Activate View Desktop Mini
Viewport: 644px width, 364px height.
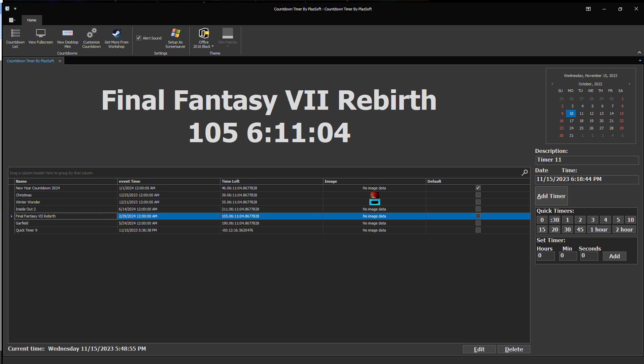point(67,38)
